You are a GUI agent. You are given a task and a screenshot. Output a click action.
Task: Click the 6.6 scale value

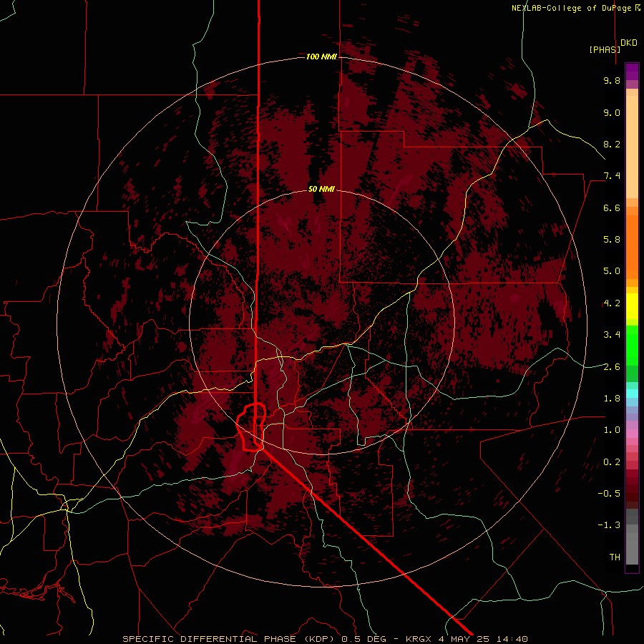612,208
